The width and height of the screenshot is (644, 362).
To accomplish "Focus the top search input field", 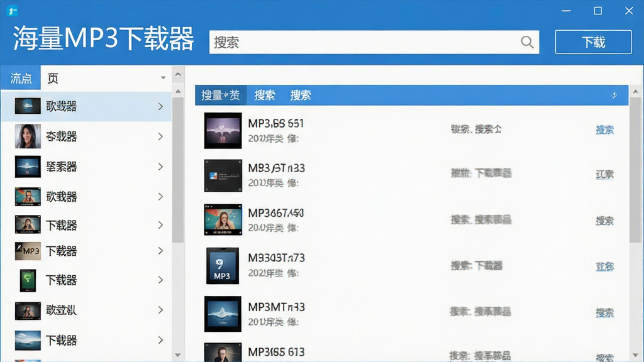I will [374, 42].
